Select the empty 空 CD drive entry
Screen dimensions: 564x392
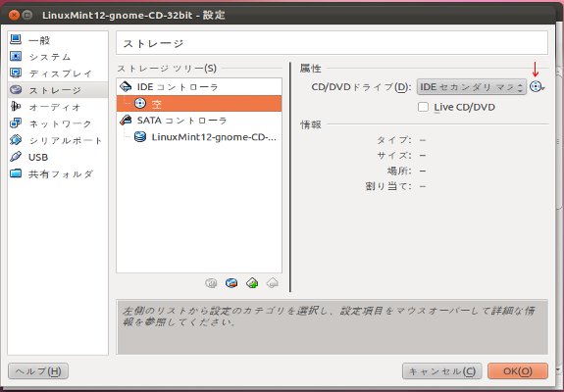(199, 104)
